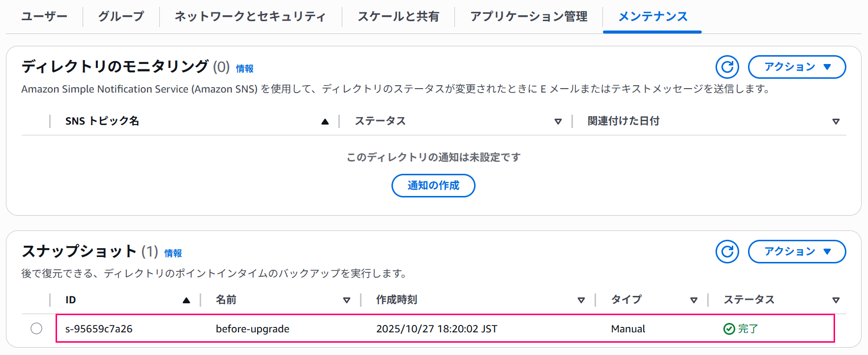
Task: Click the before-upgrade snapshot name
Action: coord(252,329)
